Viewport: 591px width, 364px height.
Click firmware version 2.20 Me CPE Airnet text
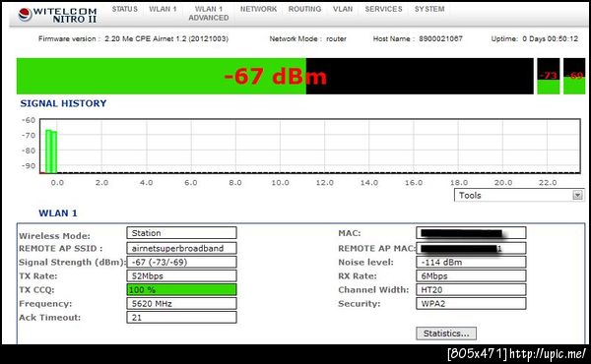pyautogui.click(x=133, y=38)
